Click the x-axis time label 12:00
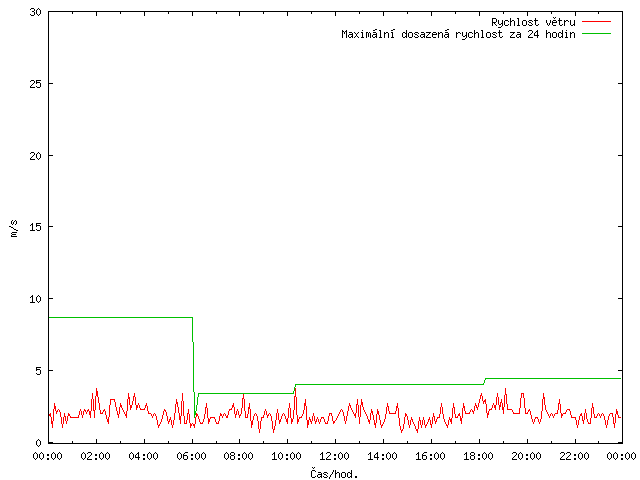This screenshot has width=640, height=480. [x=334, y=456]
